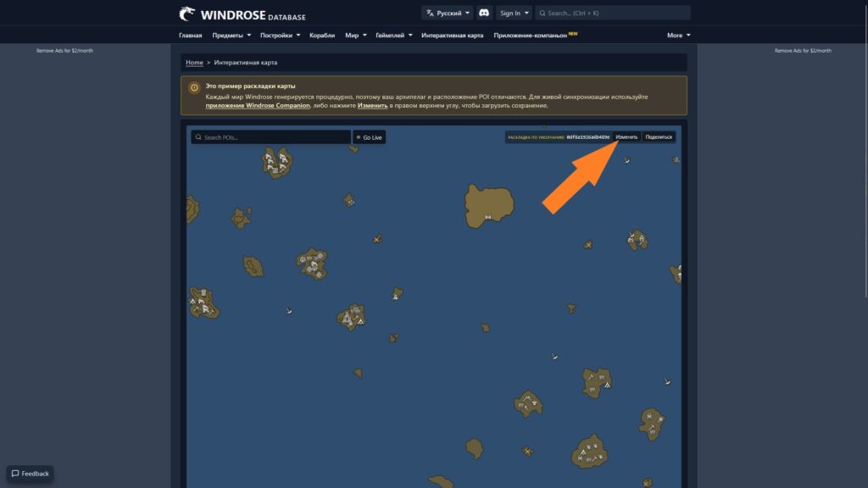Focus the header Search (Ctrl + K) field
Screen dimensions: 868x488
coord(613,13)
